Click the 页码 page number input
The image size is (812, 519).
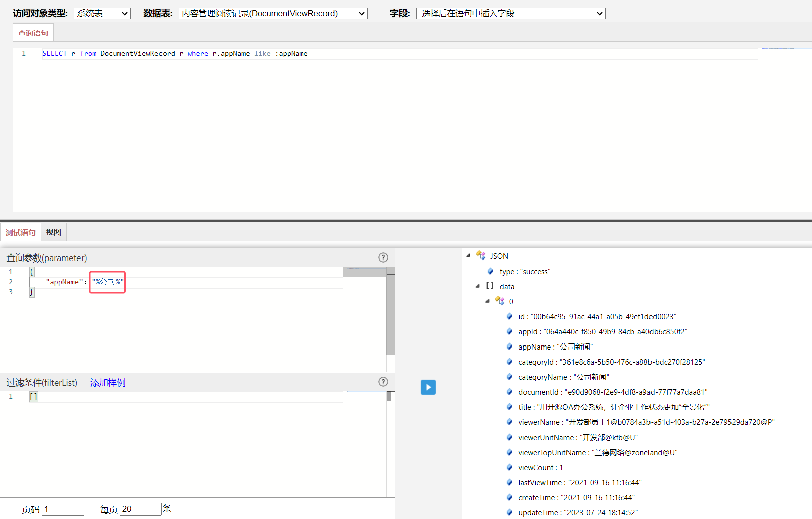point(63,509)
